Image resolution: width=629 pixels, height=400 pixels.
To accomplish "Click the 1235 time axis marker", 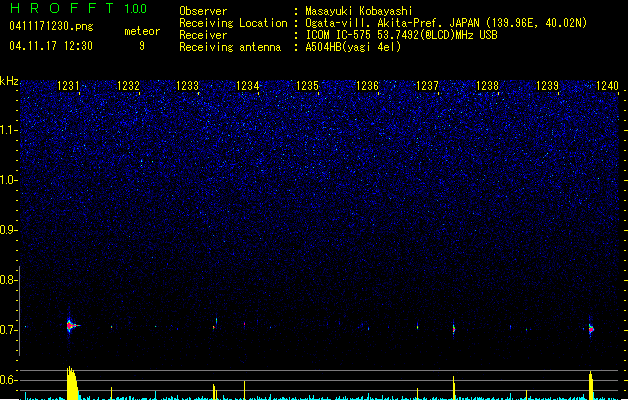I will coord(307,85).
